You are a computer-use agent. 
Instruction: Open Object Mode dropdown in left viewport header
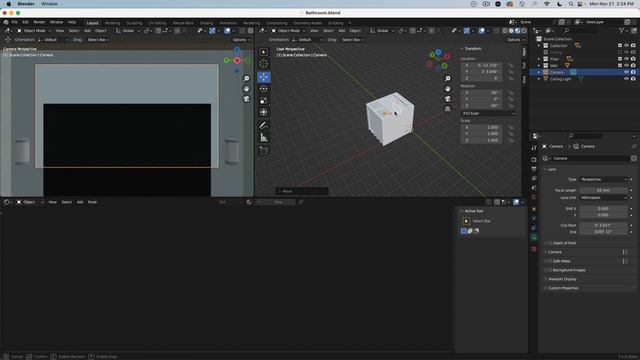(34, 31)
